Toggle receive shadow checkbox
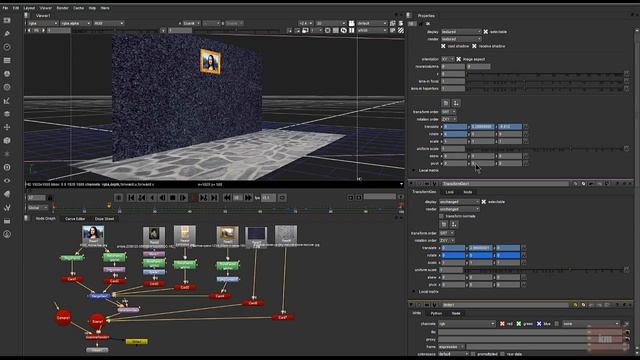Viewport: 640px width, 360px height. click(x=474, y=46)
